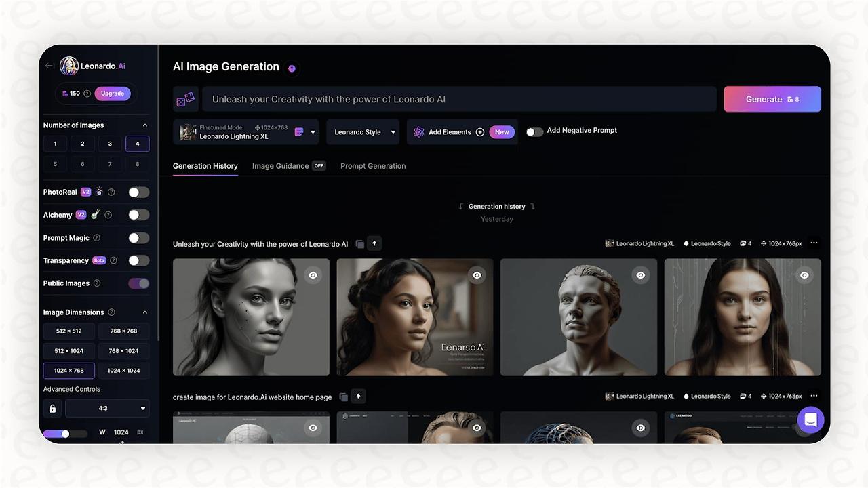Toggle visibility eye on long-haired woman image

click(804, 275)
